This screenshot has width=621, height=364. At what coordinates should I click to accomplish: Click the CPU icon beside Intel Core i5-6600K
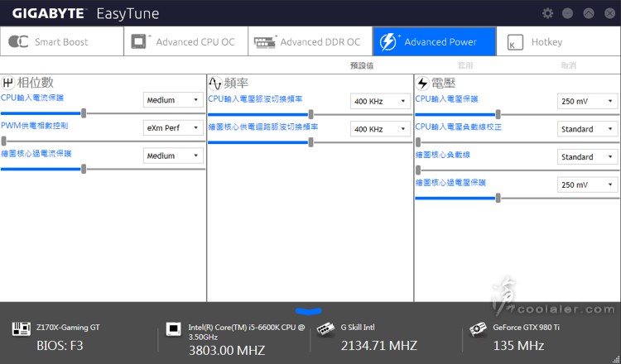(x=174, y=328)
